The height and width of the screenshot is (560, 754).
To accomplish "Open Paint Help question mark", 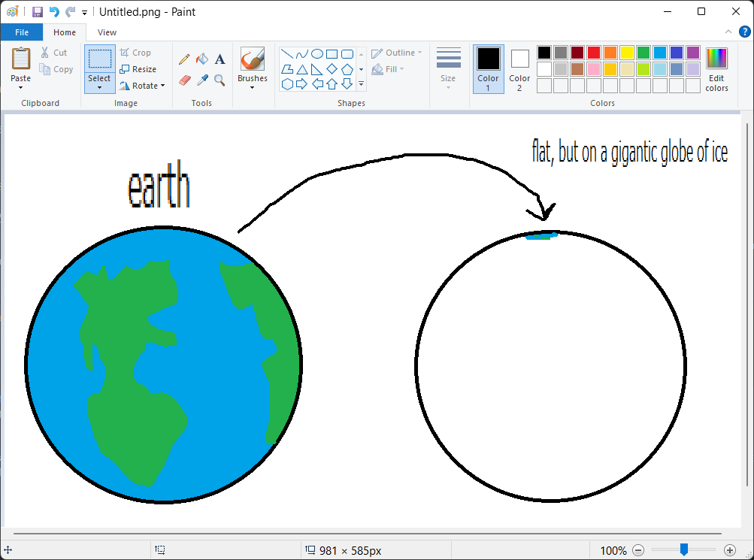I will coord(744,32).
